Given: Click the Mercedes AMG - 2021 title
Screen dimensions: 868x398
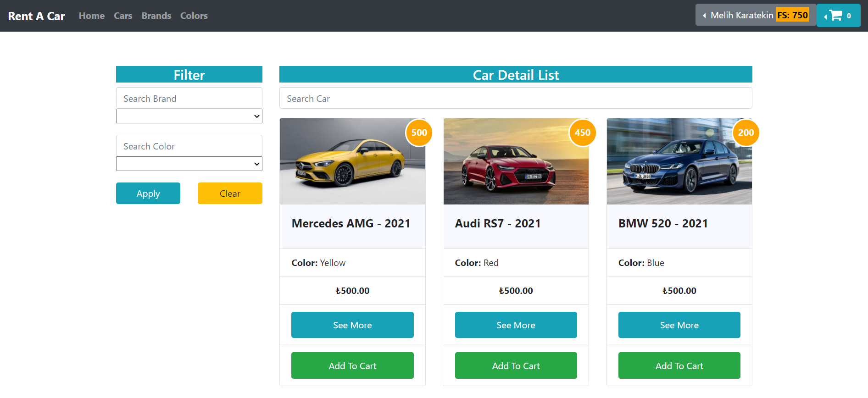Looking at the screenshot, I should tap(351, 223).
